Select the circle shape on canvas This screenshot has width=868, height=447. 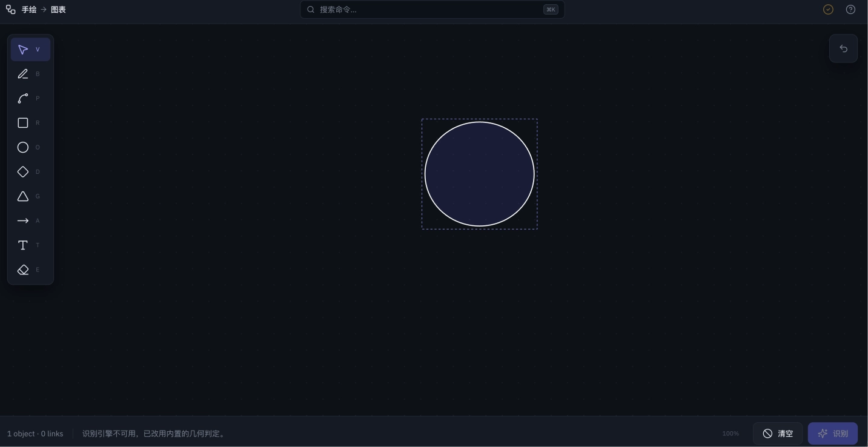coord(480,174)
